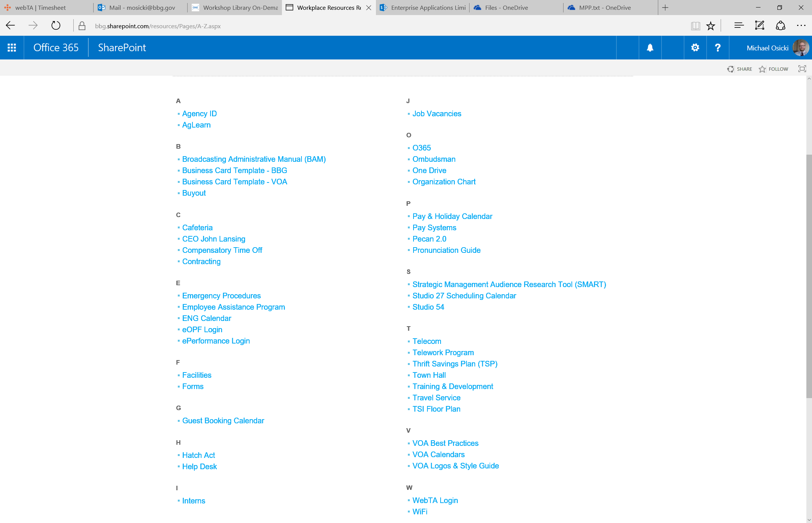Open the Telework Program link
Image resolution: width=812 pixels, height=523 pixels.
pyautogui.click(x=443, y=353)
